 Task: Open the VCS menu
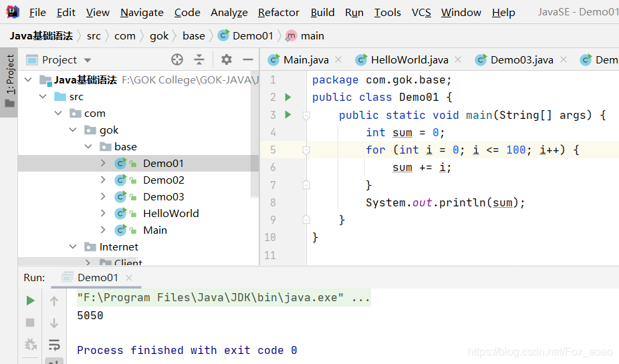tap(421, 13)
